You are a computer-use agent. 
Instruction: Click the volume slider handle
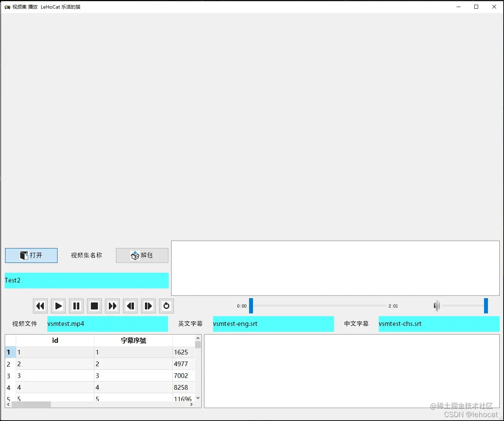(x=486, y=306)
